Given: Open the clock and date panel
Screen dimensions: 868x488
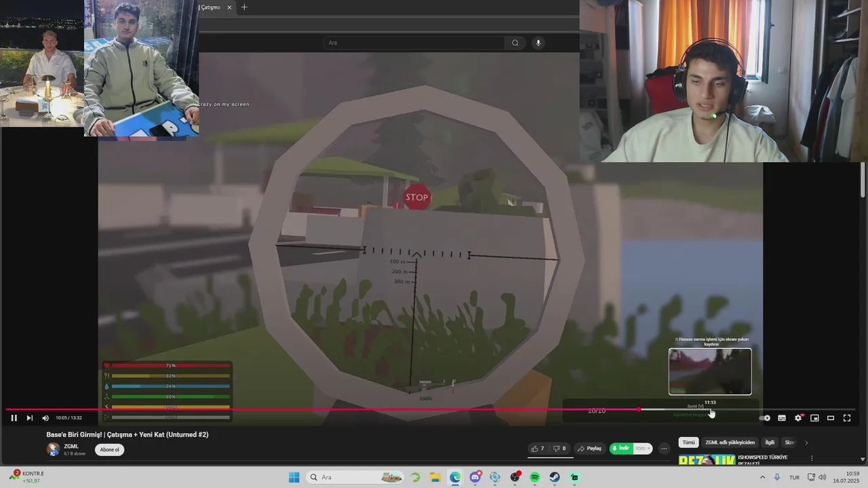Looking at the screenshot, I should pyautogui.click(x=847, y=477).
